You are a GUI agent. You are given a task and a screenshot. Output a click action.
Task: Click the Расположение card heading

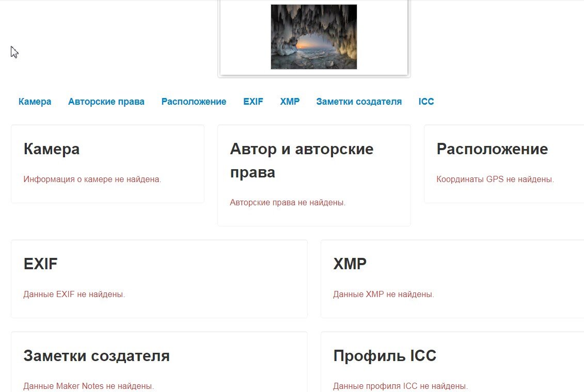click(492, 149)
